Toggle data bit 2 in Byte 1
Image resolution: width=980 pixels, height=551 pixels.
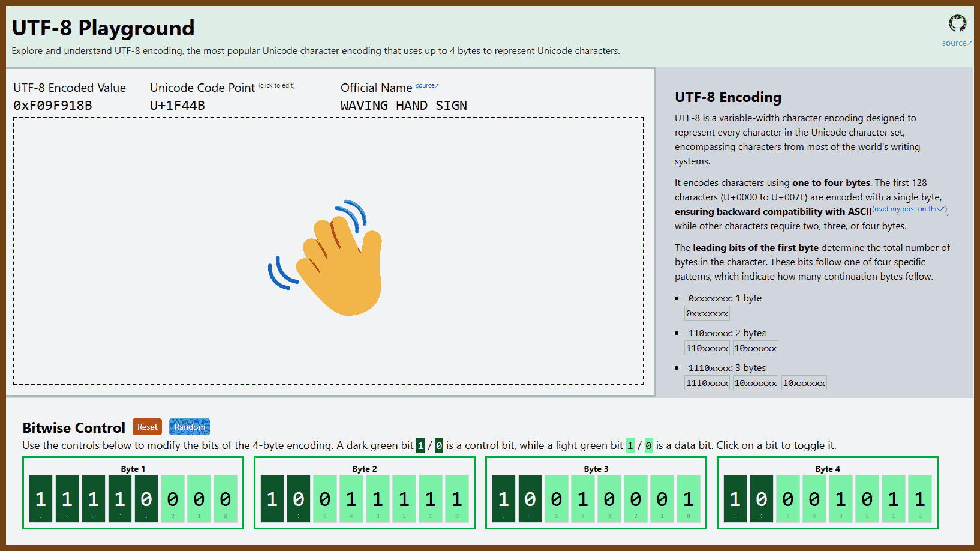click(173, 499)
